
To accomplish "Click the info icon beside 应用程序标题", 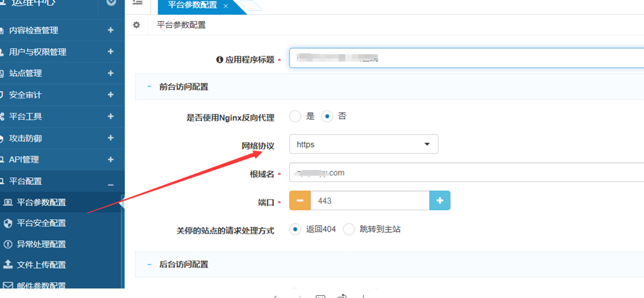I will coord(219,59).
